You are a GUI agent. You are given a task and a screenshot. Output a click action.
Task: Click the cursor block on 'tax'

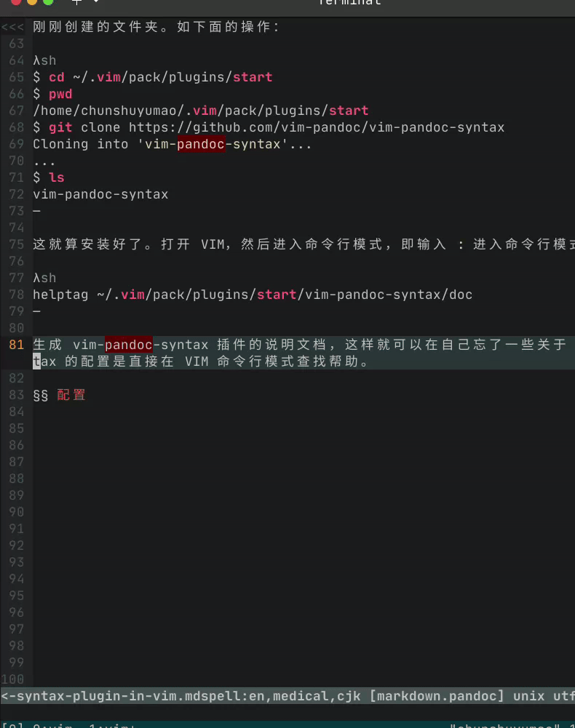pyautogui.click(x=36, y=361)
